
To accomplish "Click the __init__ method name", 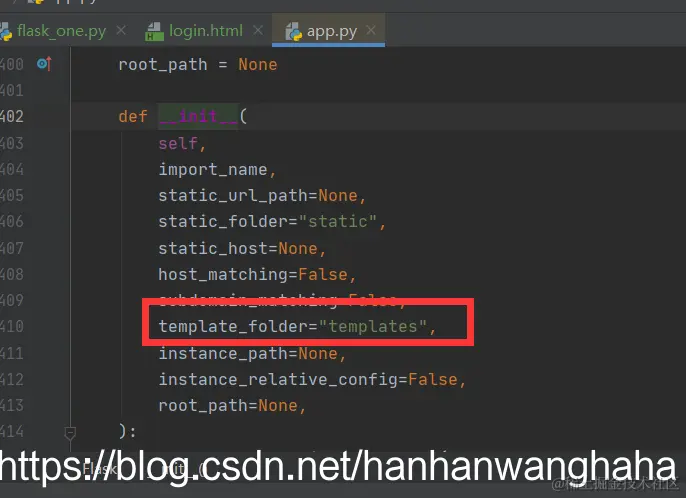I will click(198, 116).
